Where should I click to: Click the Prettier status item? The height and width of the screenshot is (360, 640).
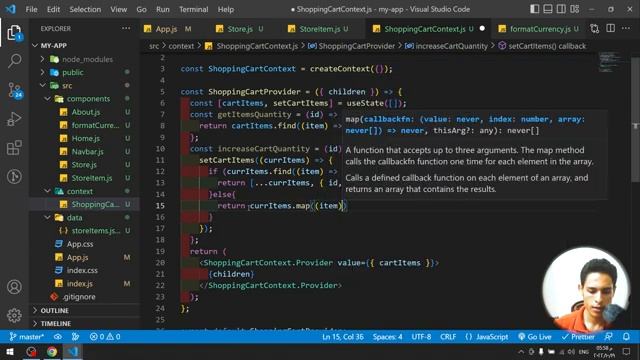click(578, 337)
